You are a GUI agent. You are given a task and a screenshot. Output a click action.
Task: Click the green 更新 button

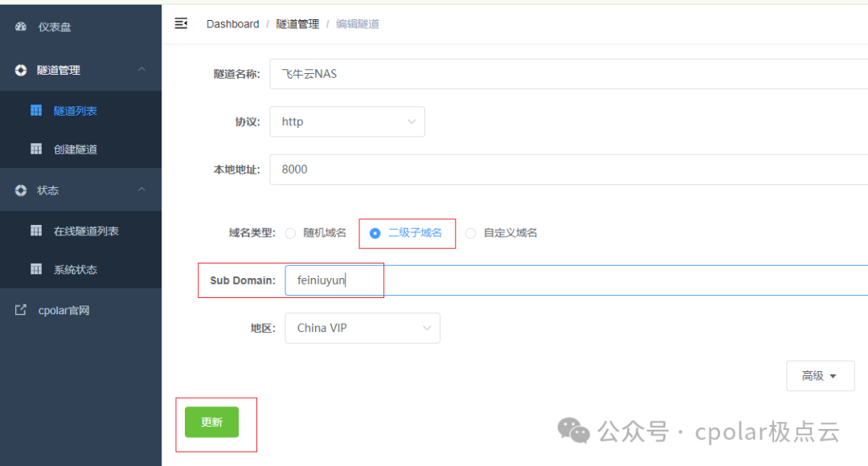tap(211, 423)
